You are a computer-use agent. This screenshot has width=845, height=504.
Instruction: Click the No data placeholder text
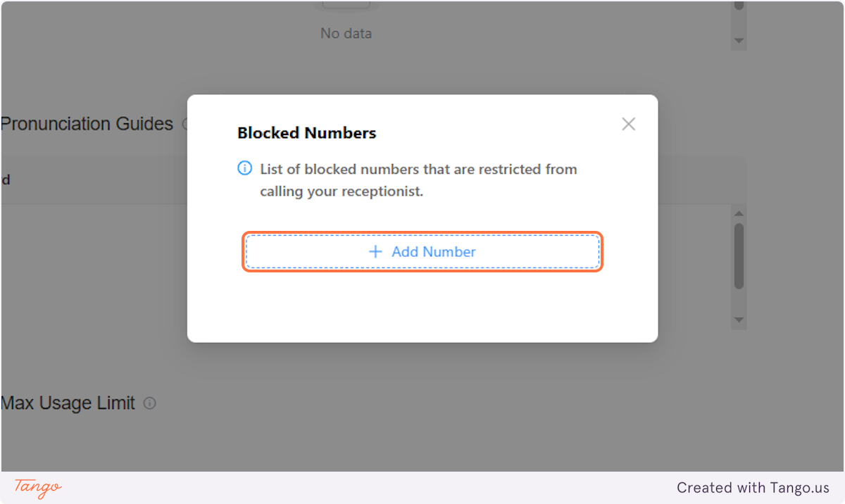click(x=346, y=33)
